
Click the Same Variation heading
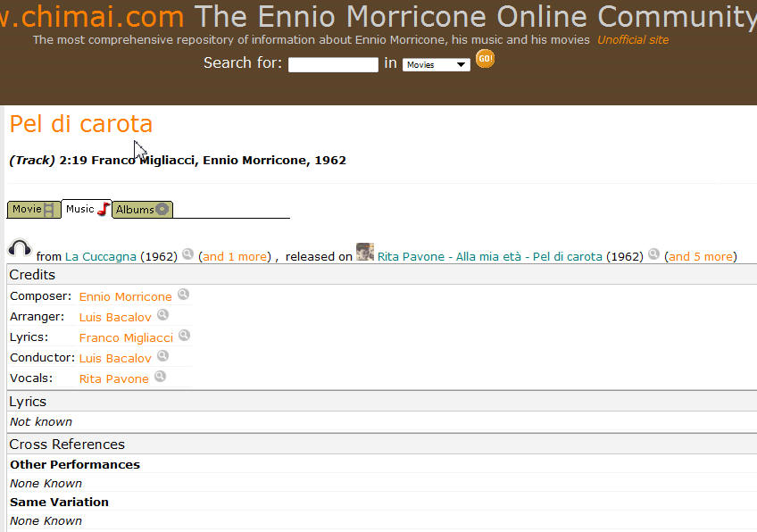(60, 502)
